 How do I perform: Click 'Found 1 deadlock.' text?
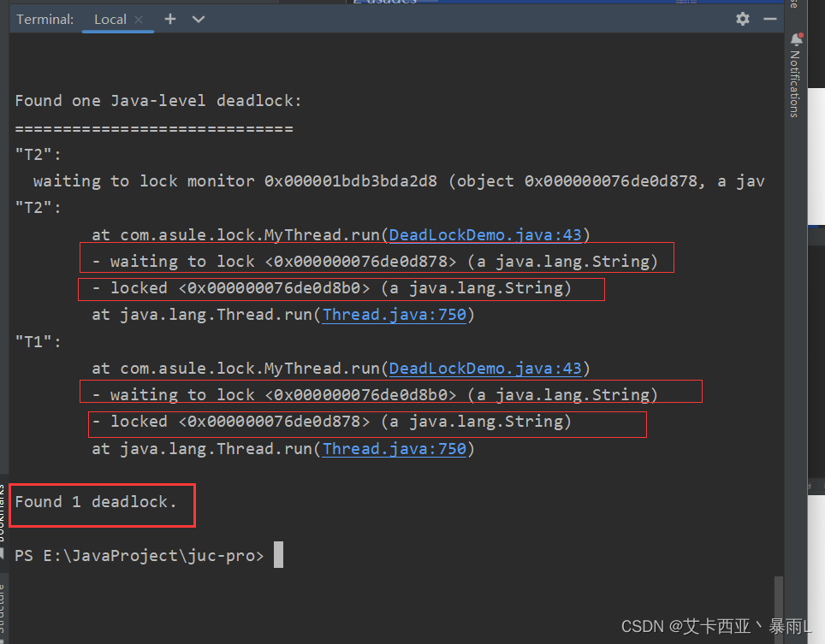point(95,501)
